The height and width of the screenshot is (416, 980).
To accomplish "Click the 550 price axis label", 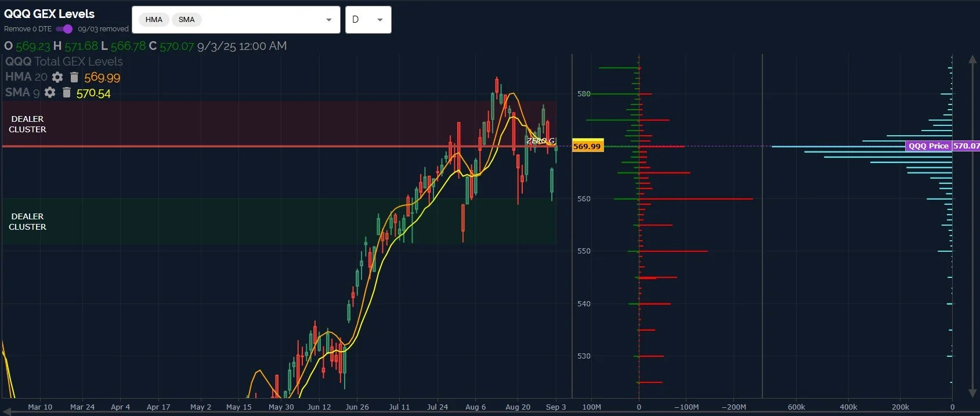I will 584,251.
